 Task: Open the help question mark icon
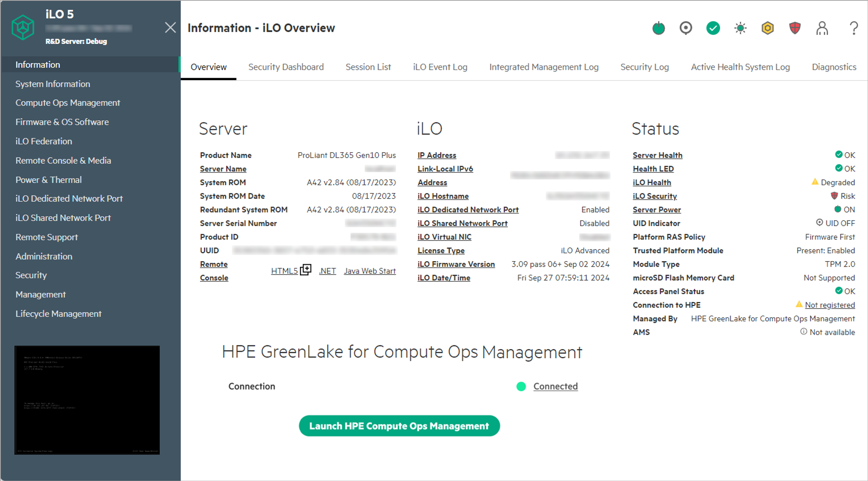(x=853, y=28)
